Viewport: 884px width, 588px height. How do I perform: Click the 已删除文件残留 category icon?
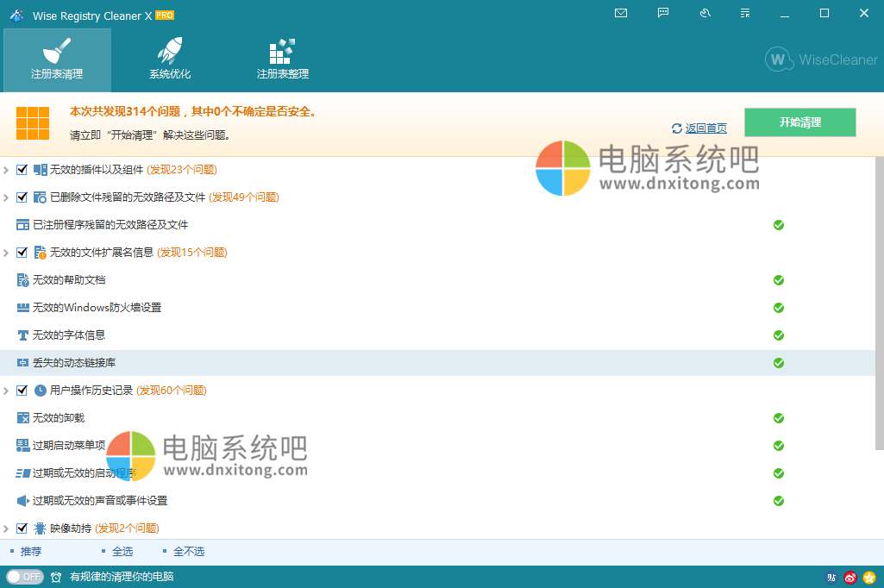pos(40,197)
